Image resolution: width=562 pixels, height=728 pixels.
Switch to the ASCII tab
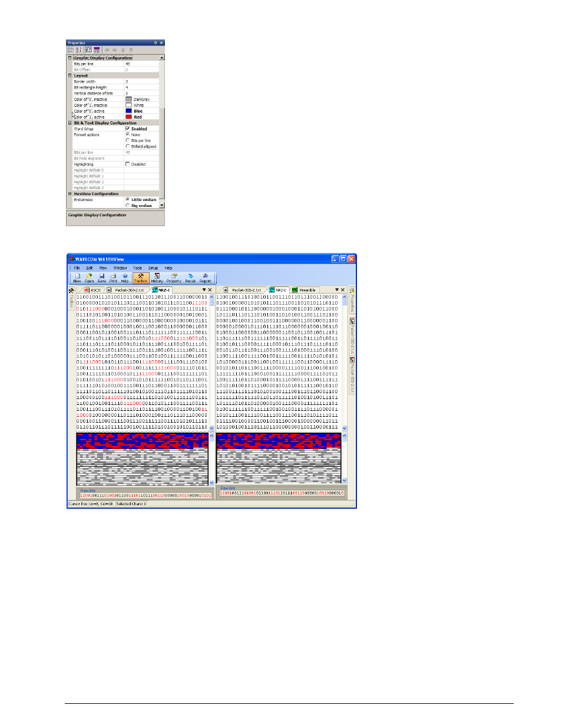92,290
